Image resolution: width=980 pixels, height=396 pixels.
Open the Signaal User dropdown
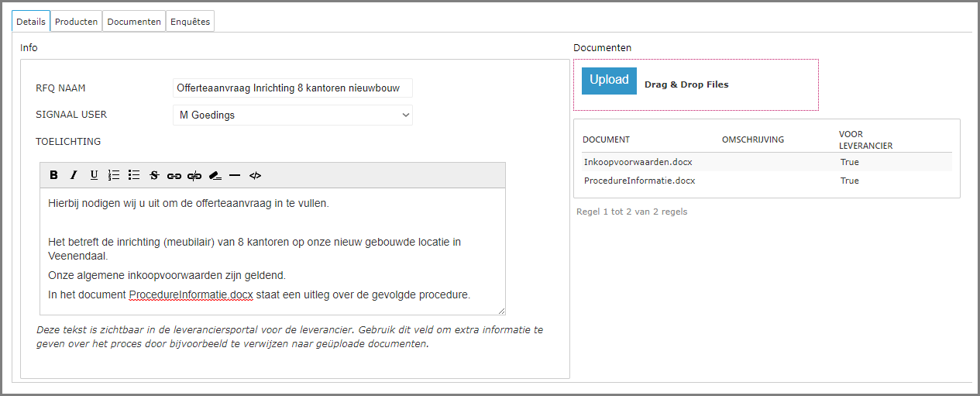(292, 115)
